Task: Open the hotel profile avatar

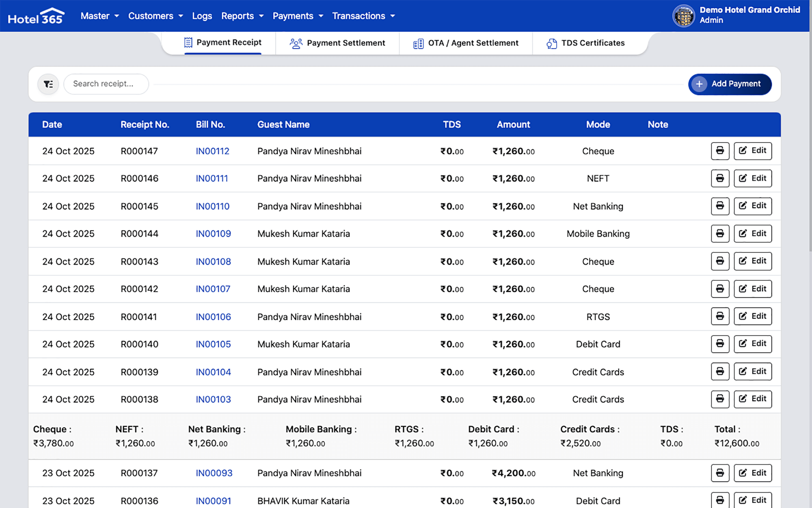Action: pyautogui.click(x=684, y=16)
